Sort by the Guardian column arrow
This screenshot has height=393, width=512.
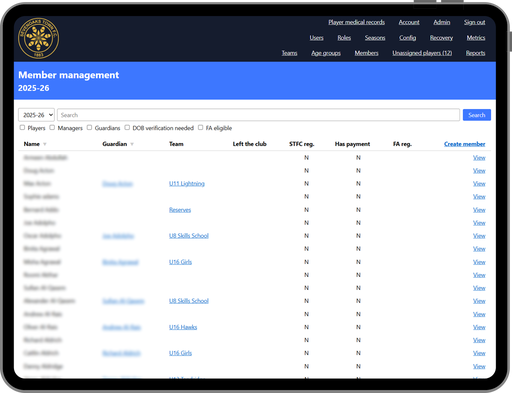pos(132,144)
